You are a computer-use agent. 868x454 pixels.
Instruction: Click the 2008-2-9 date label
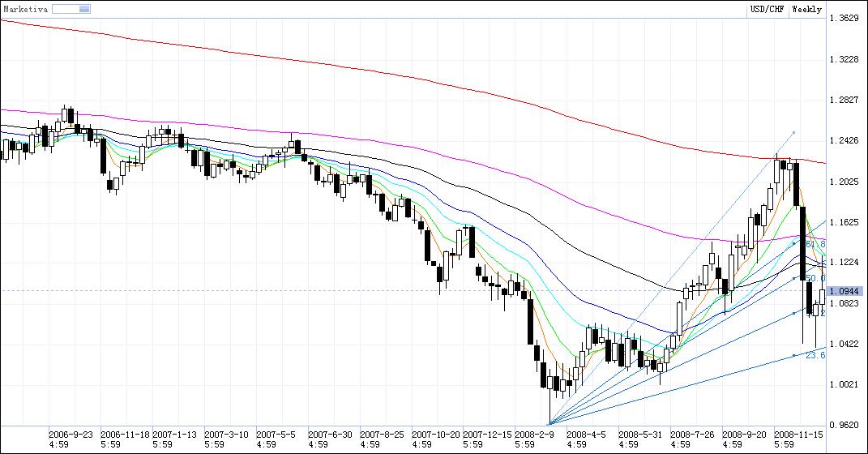[534, 435]
